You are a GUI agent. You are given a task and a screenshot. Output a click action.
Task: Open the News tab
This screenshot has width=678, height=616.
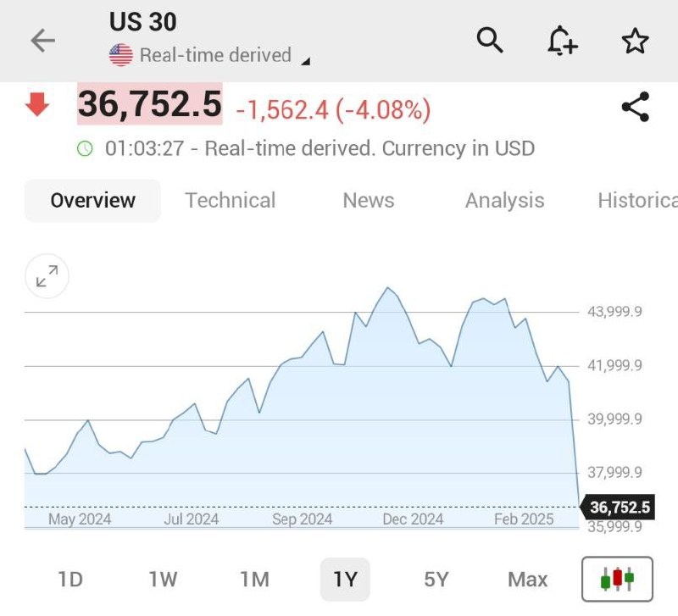tap(369, 201)
